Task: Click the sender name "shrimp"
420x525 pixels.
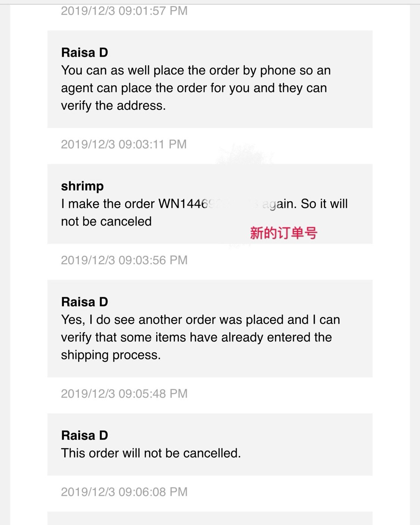Action: 82,186
